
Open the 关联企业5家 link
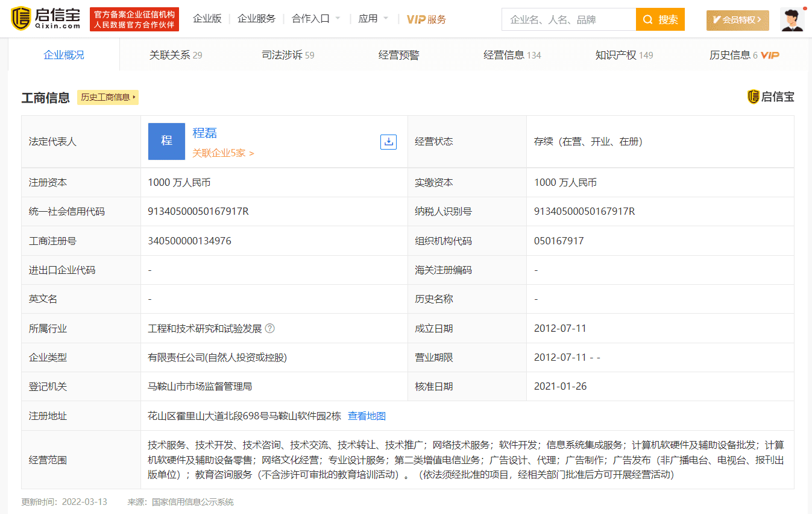223,153
